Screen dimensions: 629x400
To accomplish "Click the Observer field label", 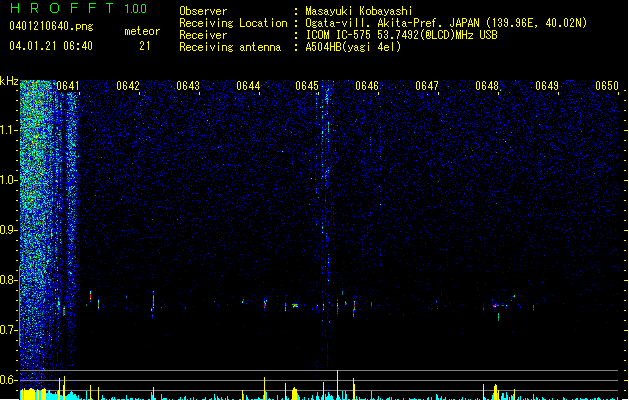I will point(203,11).
